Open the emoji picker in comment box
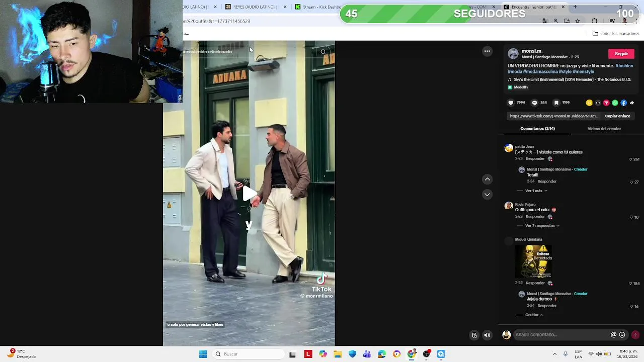 click(622, 335)
